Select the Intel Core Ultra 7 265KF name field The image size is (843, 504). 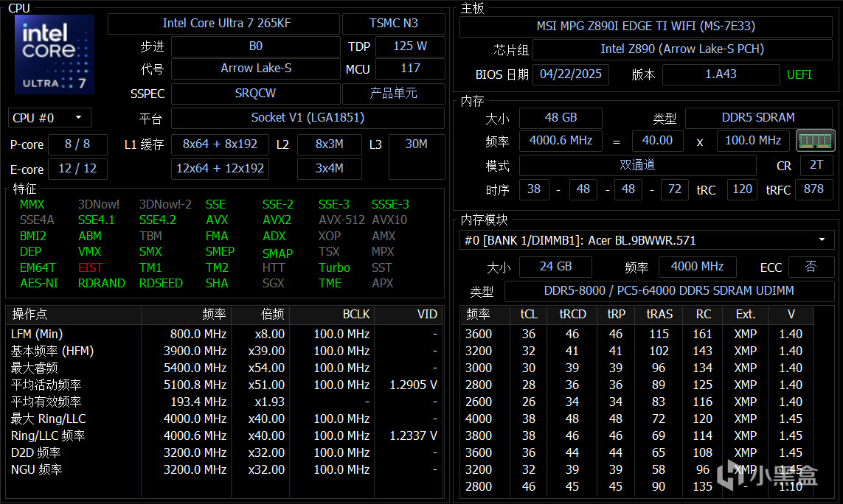click(223, 24)
